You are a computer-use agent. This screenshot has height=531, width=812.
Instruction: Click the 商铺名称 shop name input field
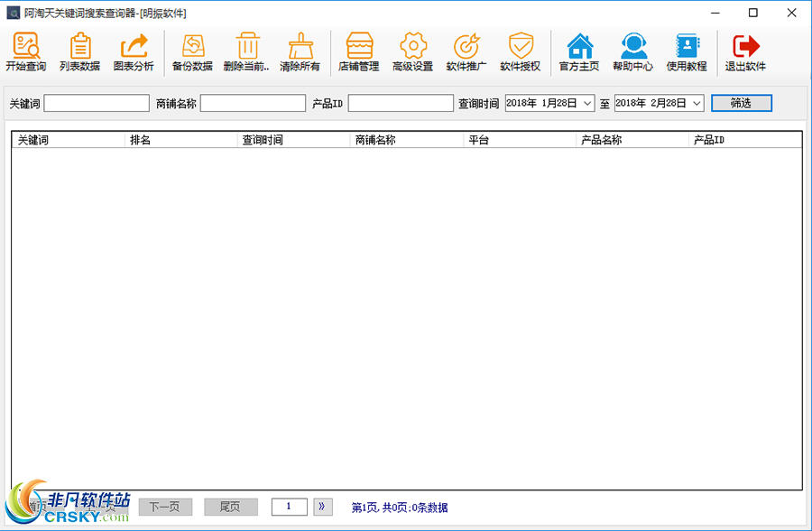[x=254, y=103]
